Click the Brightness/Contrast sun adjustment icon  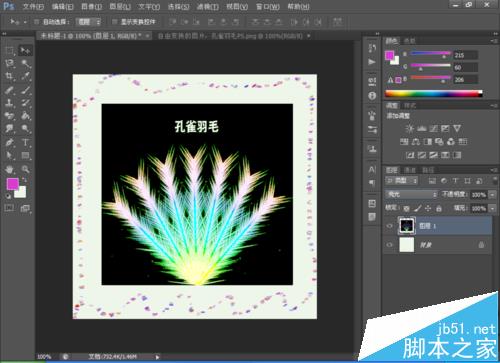410,128
